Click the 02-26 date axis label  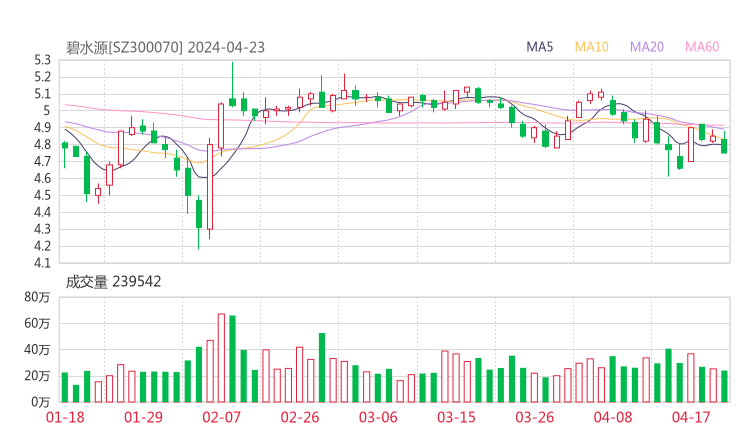(x=300, y=417)
